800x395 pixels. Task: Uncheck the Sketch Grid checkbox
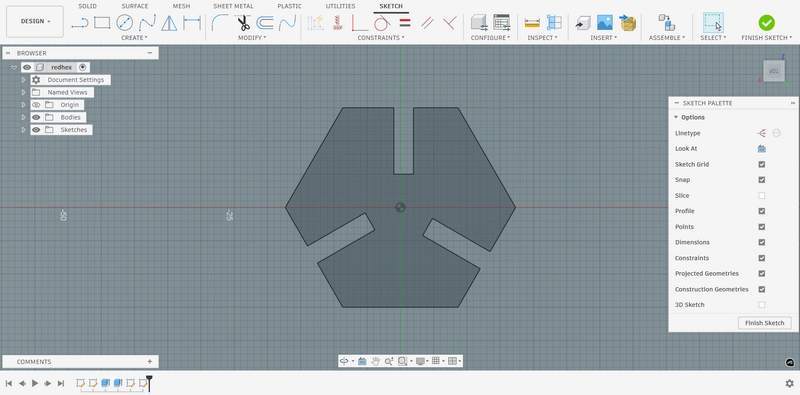(762, 164)
